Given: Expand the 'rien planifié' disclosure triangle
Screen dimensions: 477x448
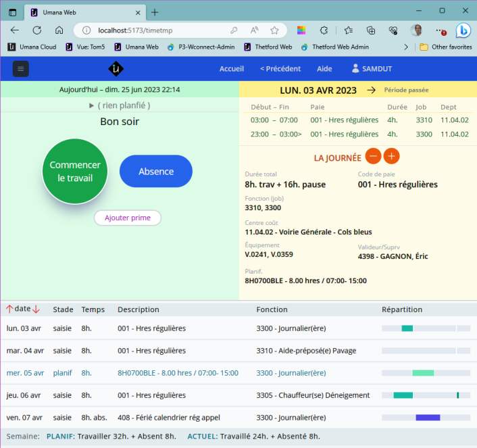Looking at the screenshot, I should (92, 105).
